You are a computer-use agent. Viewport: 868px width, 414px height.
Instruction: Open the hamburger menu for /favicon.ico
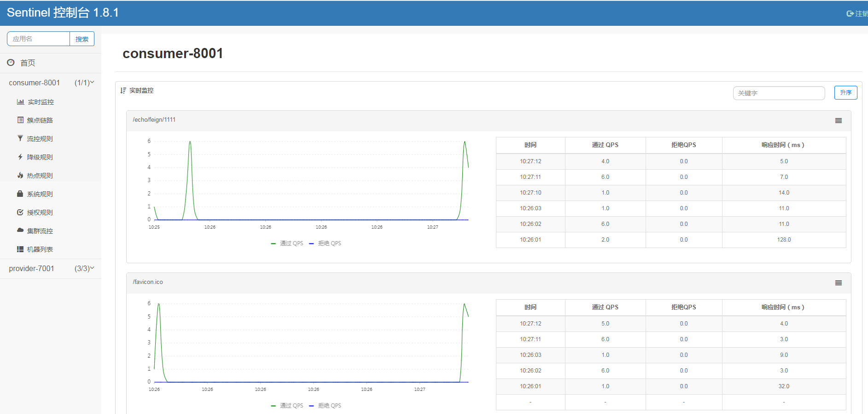pyautogui.click(x=838, y=283)
